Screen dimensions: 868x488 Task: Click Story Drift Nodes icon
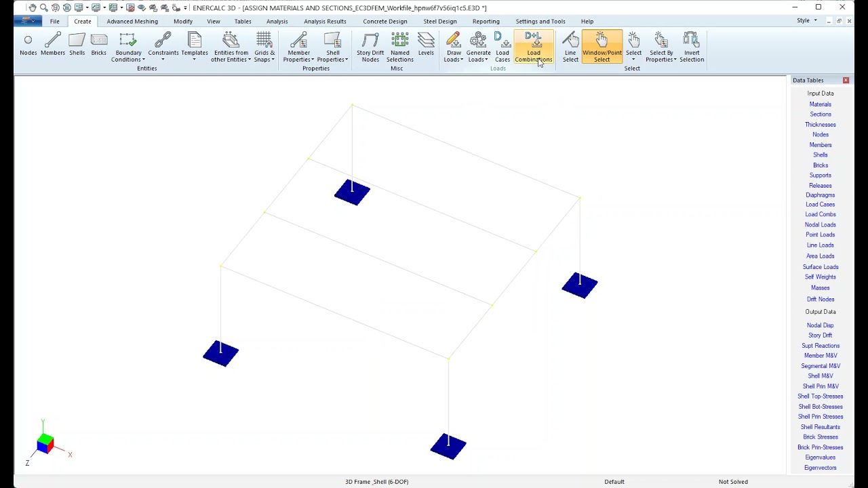370,47
